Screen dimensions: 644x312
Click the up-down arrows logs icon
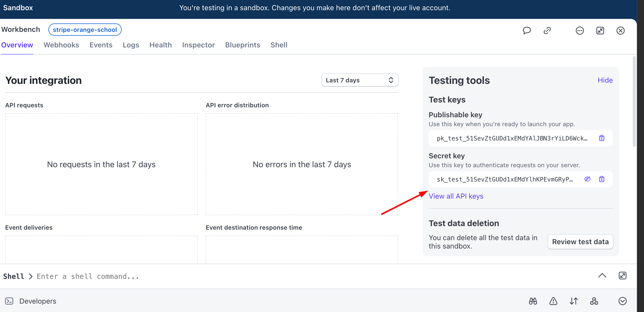573,301
